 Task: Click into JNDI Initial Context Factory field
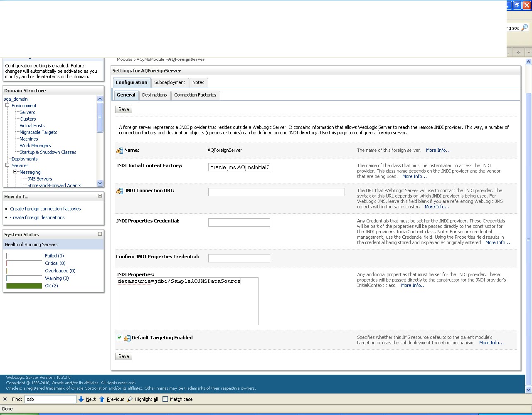tap(239, 167)
